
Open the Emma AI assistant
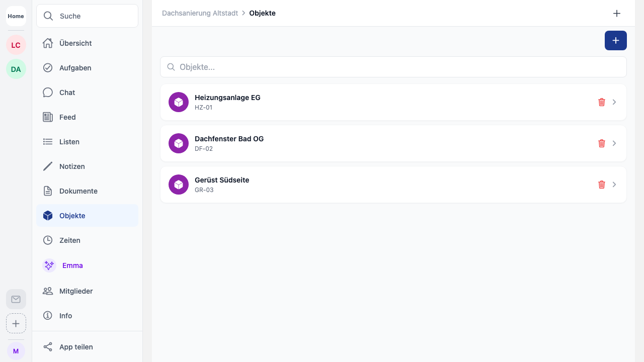click(72, 265)
